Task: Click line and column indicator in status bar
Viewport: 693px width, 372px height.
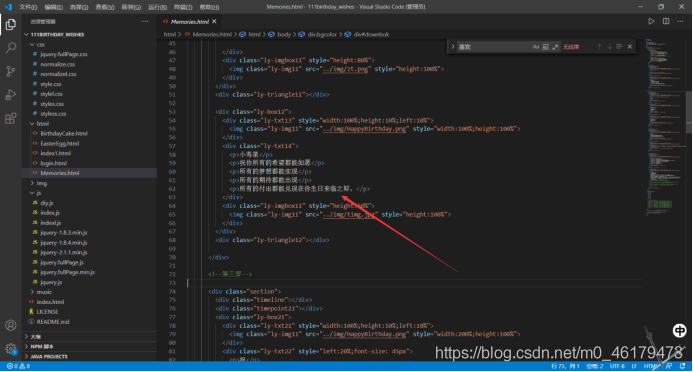Action: (565, 366)
